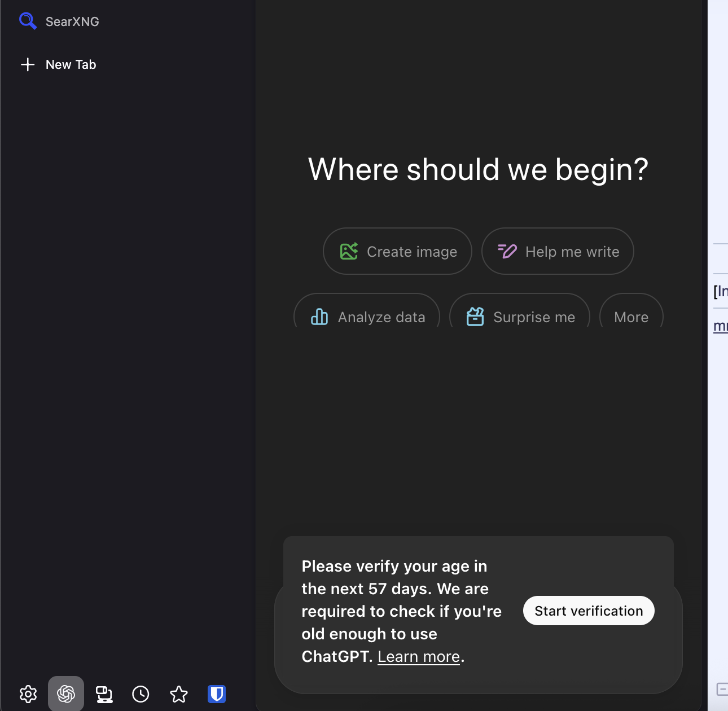This screenshot has width=728, height=711.
Task: Expand More suggestions
Action: pos(631,310)
